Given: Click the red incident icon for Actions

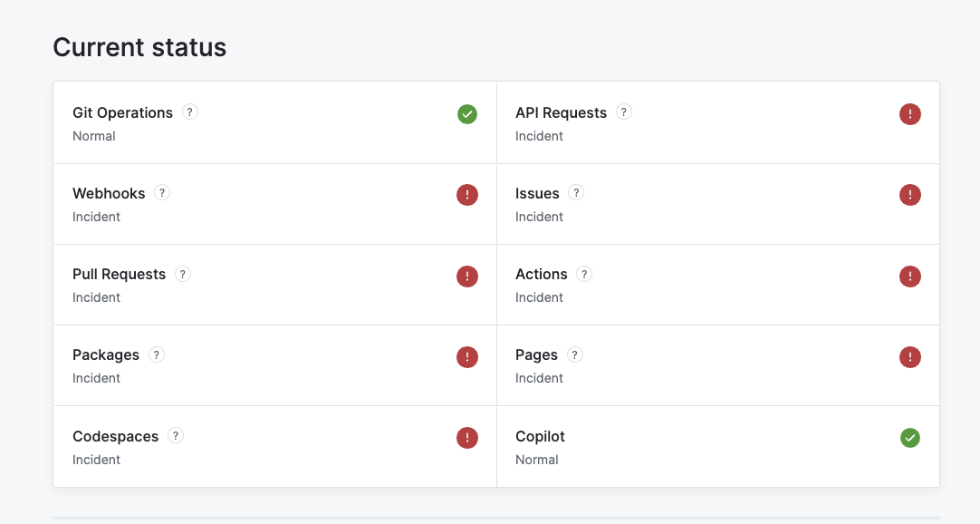Looking at the screenshot, I should [x=910, y=277].
